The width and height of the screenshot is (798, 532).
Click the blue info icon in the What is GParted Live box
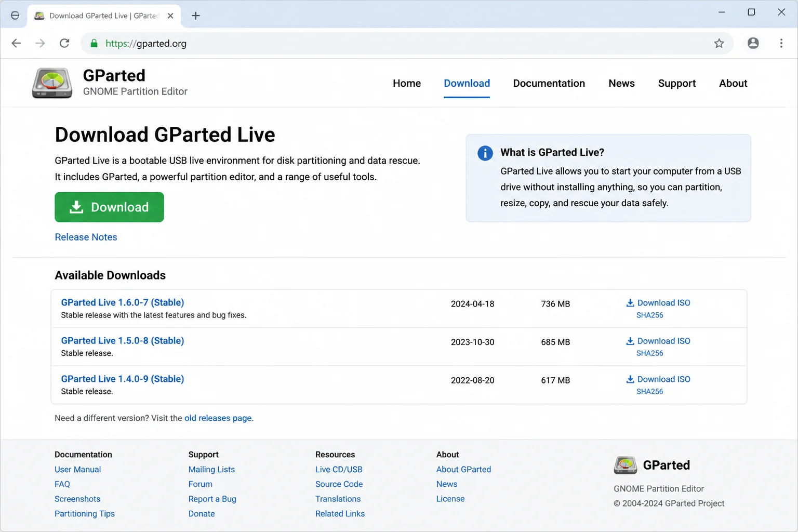485,153
